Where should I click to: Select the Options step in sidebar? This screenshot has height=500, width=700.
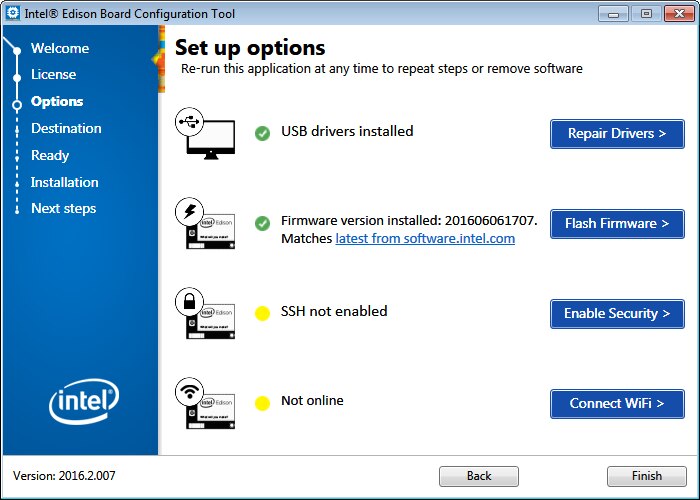(x=57, y=101)
